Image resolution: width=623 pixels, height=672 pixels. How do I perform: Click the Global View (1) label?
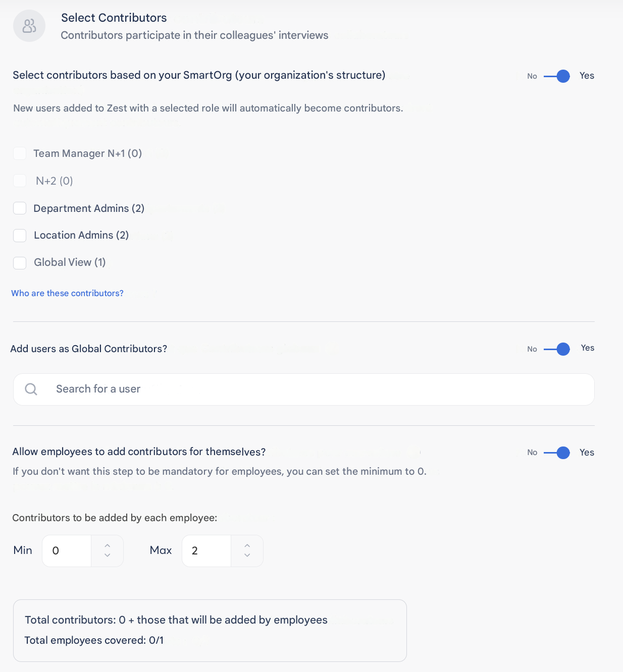pos(70,262)
